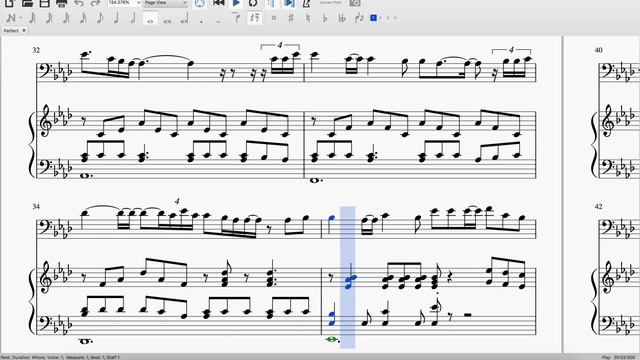The height and width of the screenshot is (360, 640).
Task: Activate the image capture camera icon
Action: (355, 3)
